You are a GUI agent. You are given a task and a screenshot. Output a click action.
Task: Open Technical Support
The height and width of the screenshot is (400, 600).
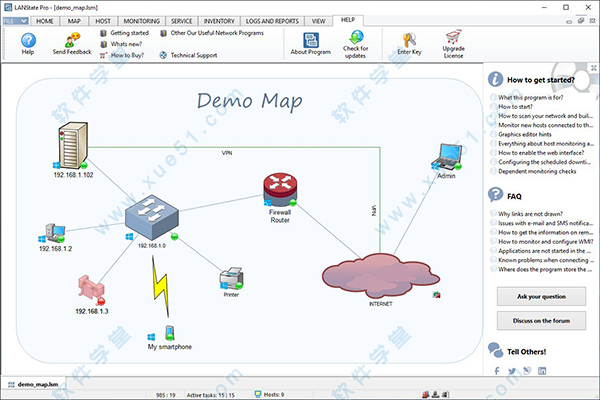point(188,55)
